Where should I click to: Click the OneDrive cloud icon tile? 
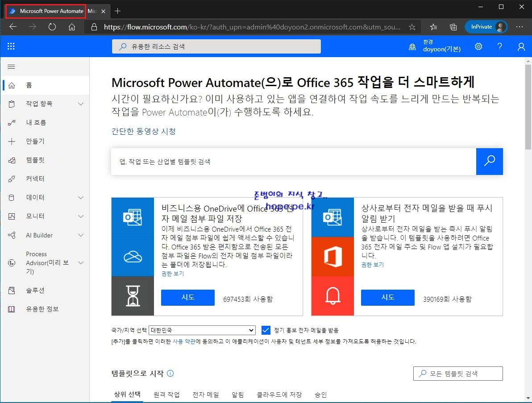coord(133,257)
